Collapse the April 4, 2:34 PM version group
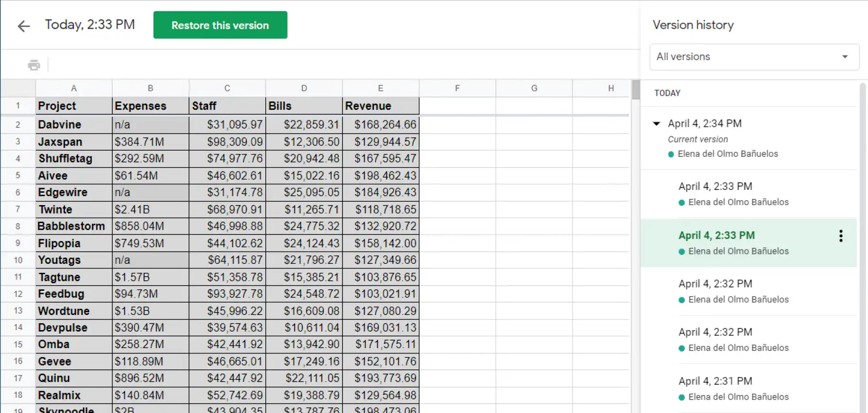 [x=656, y=124]
